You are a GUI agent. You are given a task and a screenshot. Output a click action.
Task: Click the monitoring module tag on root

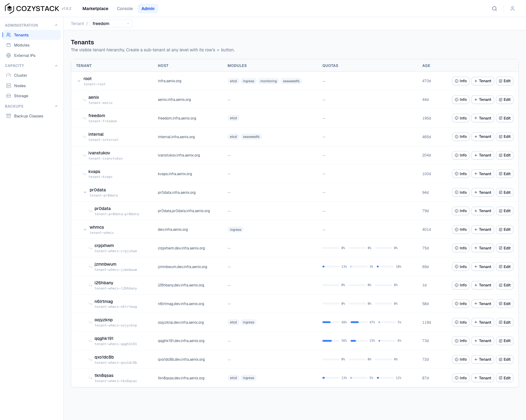(269, 81)
